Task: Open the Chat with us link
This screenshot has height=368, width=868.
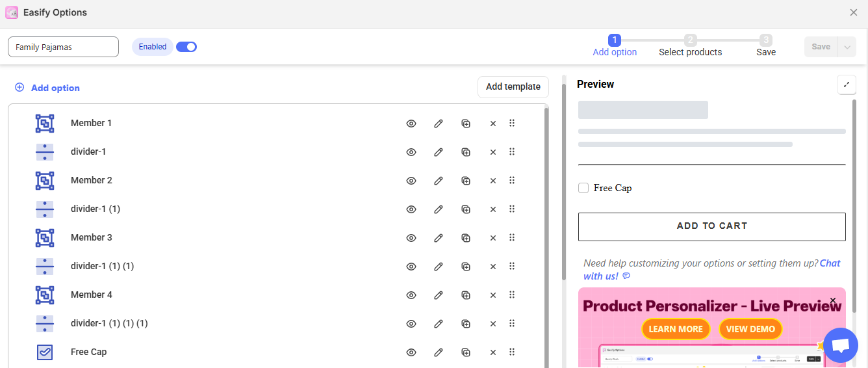Action: [829, 263]
